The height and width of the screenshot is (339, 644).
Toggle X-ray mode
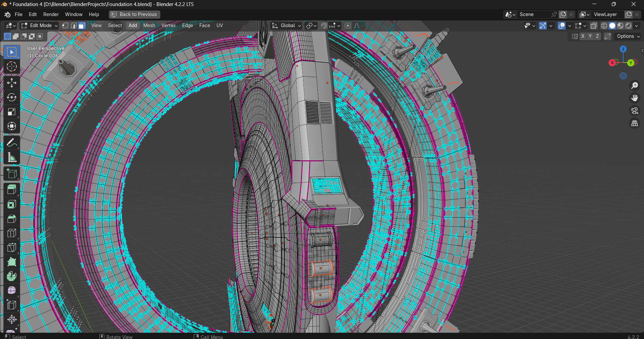[x=594, y=25]
